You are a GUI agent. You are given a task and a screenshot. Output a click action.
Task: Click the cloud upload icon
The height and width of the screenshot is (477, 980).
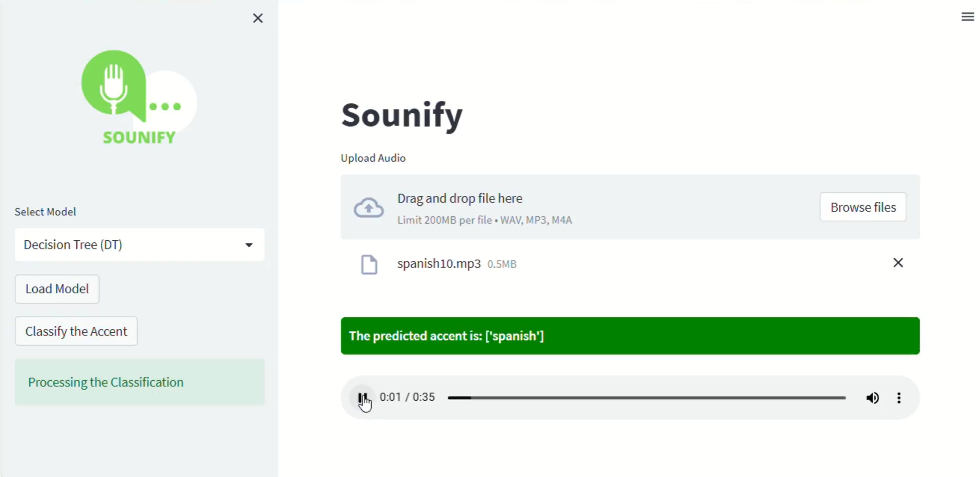(368, 207)
